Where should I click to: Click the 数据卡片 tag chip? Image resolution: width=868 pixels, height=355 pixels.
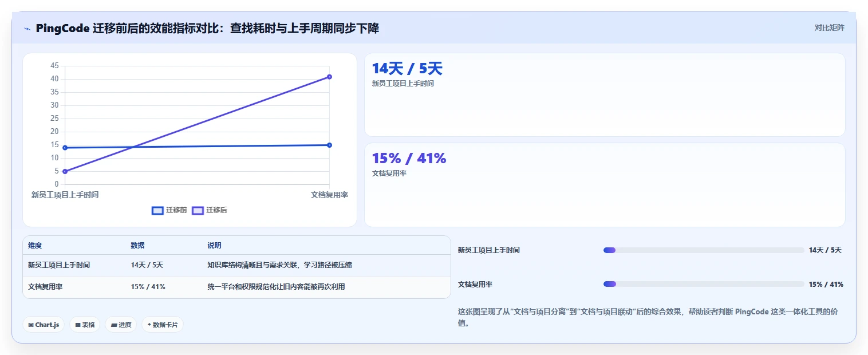click(x=163, y=325)
